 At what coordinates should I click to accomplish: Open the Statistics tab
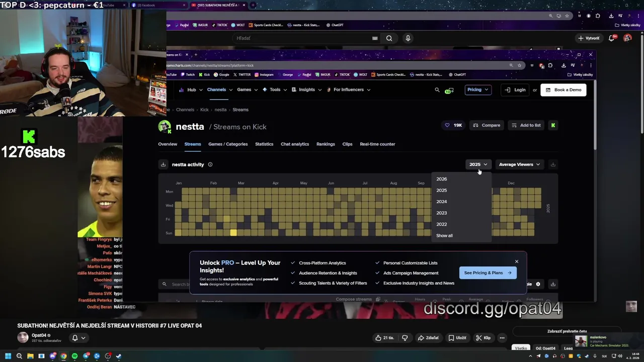[264, 144]
